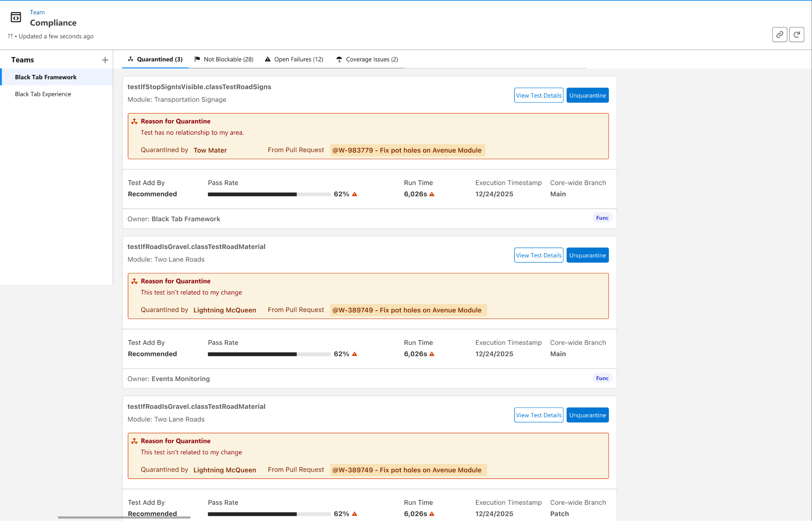Switch to the Quarantined (3) tab
Viewport: 812px width, 521px height.
click(155, 59)
